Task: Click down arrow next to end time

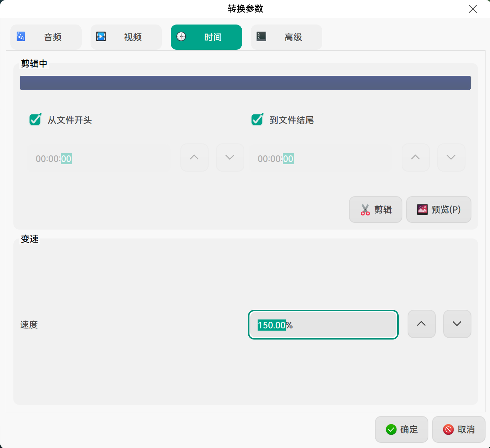Action: (451, 158)
